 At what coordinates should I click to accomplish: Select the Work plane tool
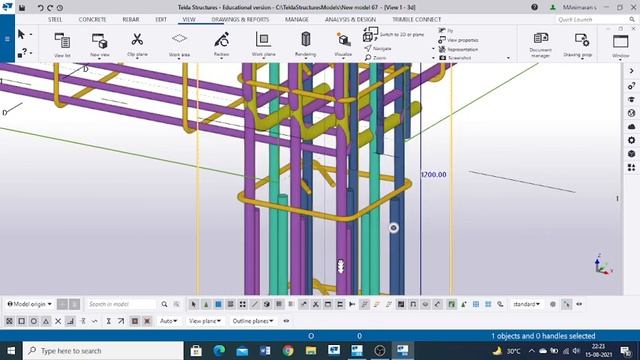coord(263,44)
